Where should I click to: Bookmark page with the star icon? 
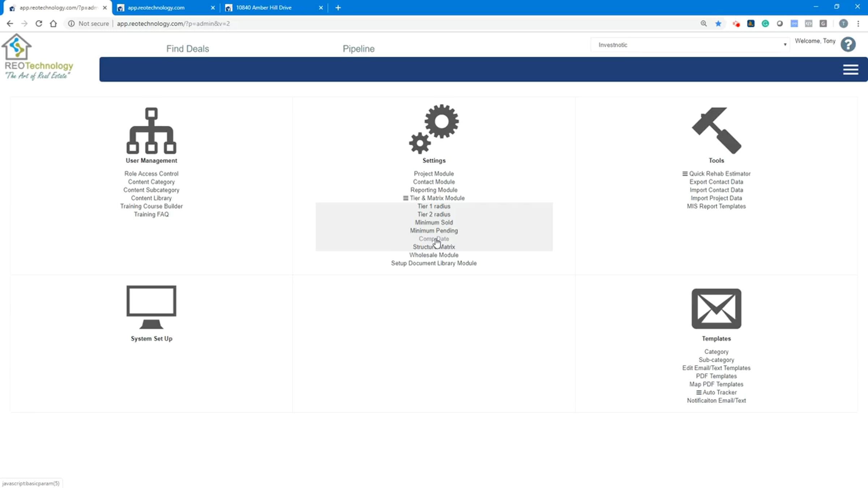718,23
